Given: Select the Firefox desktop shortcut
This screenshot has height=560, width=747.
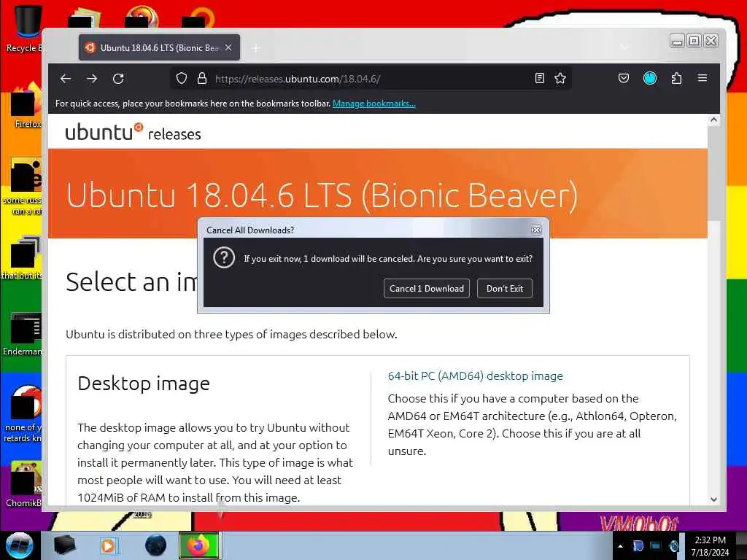Looking at the screenshot, I should 26,106.
